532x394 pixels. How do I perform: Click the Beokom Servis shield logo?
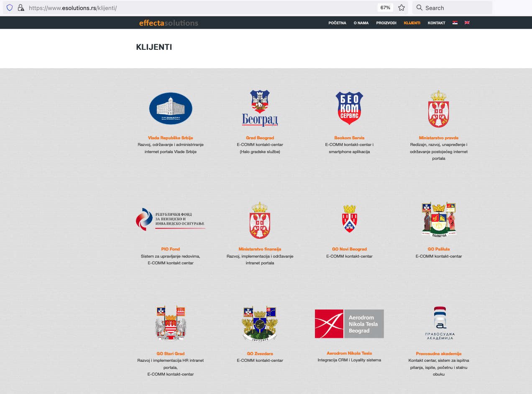coord(349,108)
